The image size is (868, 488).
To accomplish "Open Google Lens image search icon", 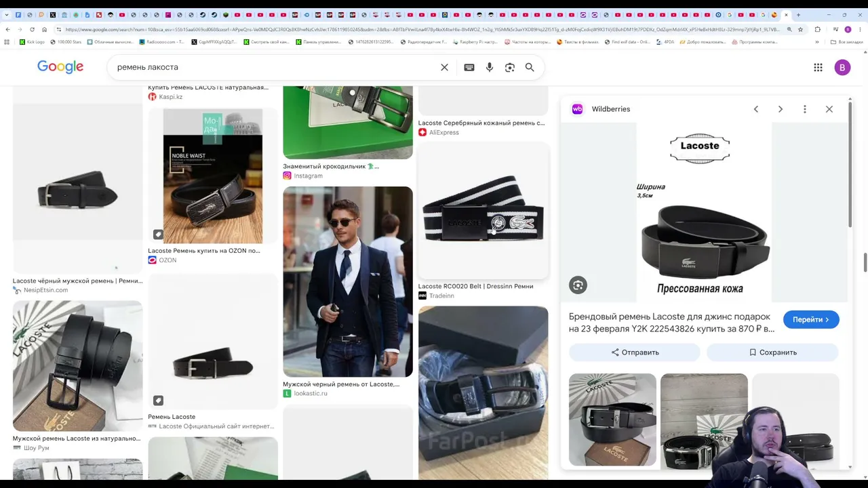I will tap(510, 67).
